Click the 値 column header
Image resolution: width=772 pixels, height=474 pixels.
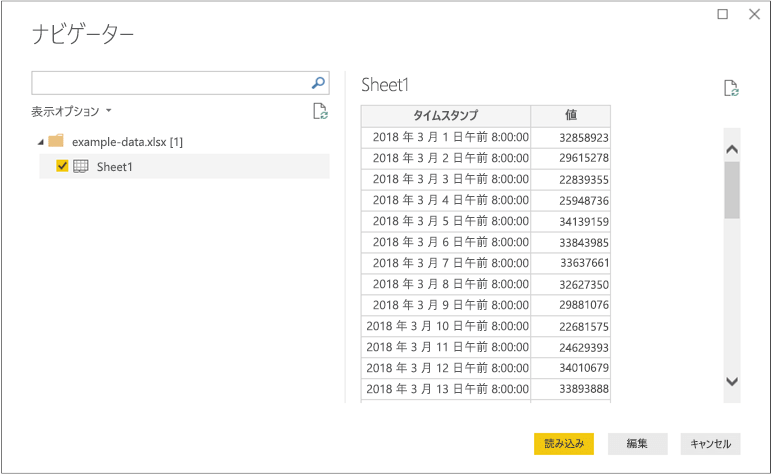[x=570, y=115]
